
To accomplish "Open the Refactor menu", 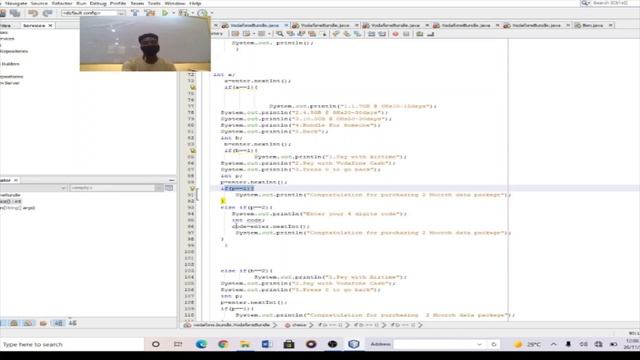I will click(62, 3).
